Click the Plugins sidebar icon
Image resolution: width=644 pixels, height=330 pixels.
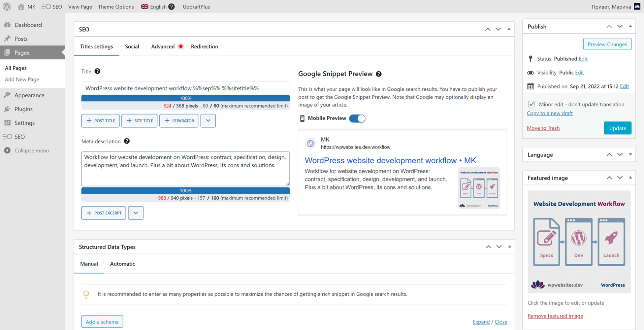(x=7, y=109)
